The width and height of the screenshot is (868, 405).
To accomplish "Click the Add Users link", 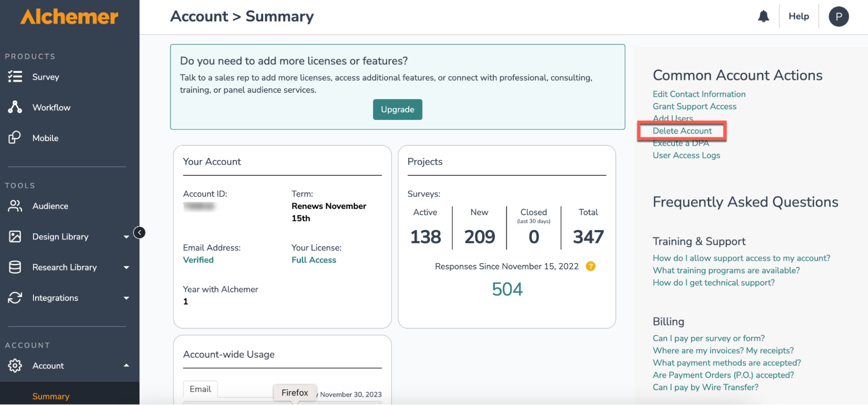I will pyautogui.click(x=673, y=119).
